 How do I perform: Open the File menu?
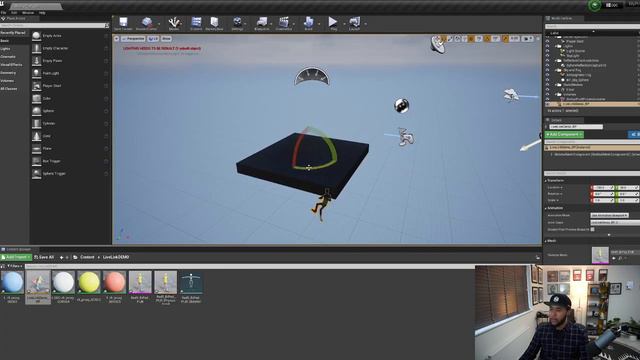point(4,13)
